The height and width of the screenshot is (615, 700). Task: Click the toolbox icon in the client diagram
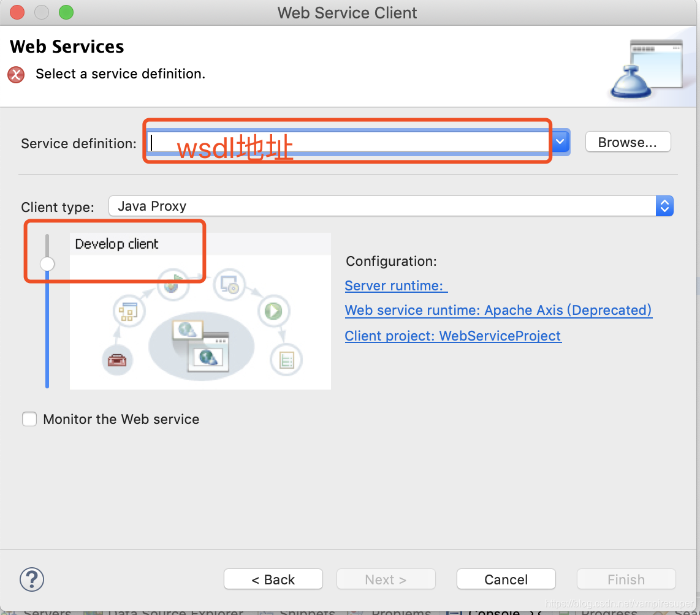[117, 360]
